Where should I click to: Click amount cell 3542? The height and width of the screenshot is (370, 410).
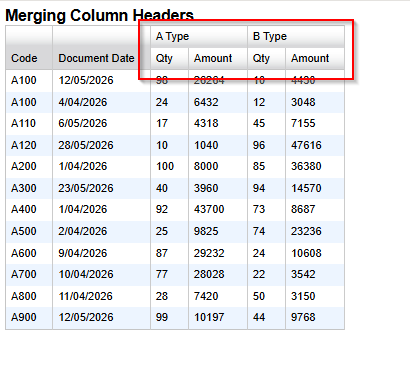(x=315, y=274)
